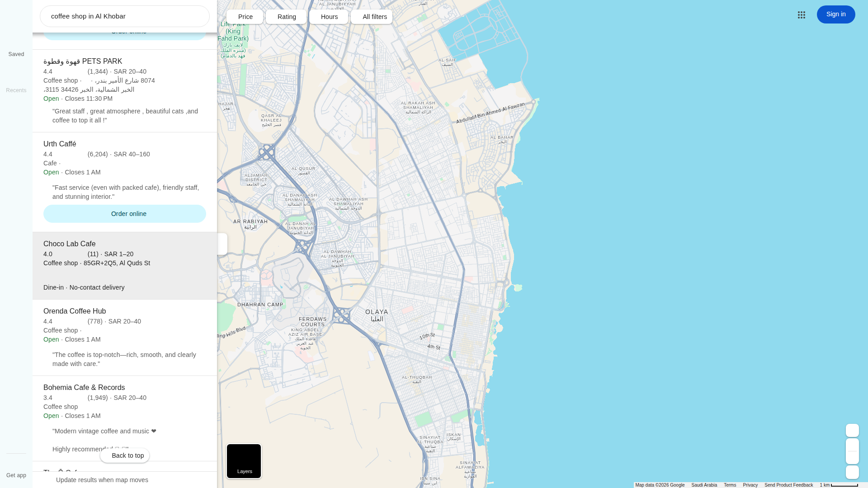Click the DHAHRAN CAMP map label
The height and width of the screenshot is (488, 868).
pyautogui.click(x=260, y=305)
